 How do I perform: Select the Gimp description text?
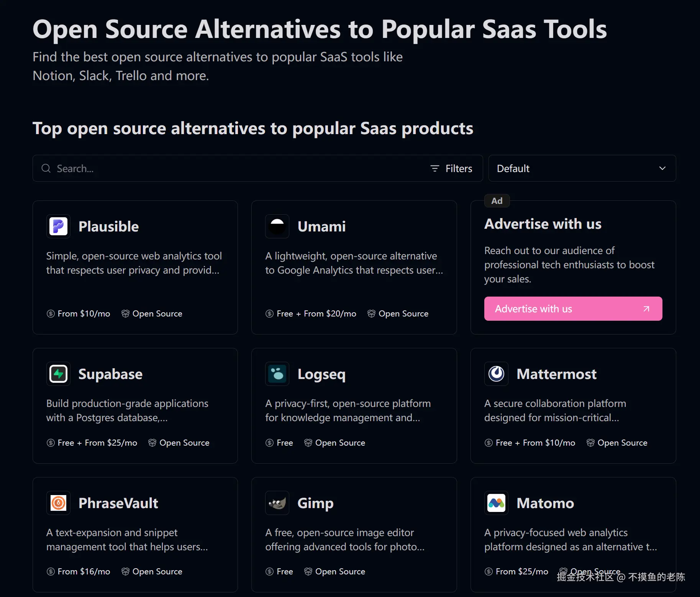tap(345, 540)
